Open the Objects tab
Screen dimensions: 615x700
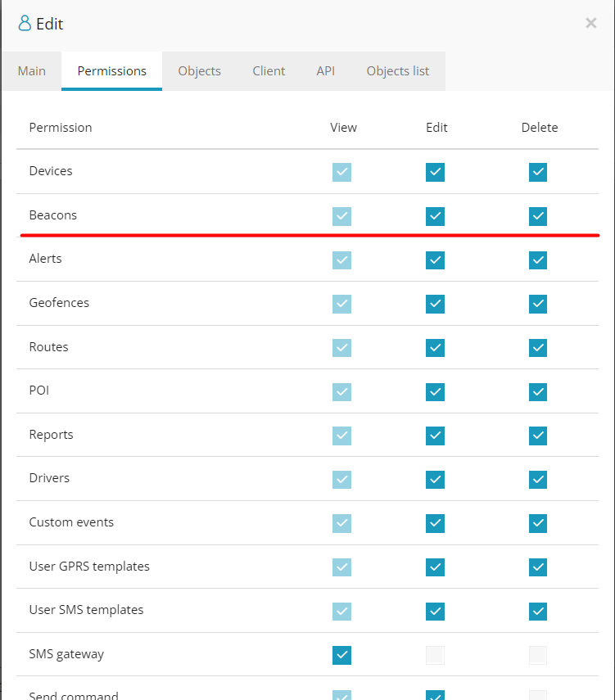pos(199,71)
